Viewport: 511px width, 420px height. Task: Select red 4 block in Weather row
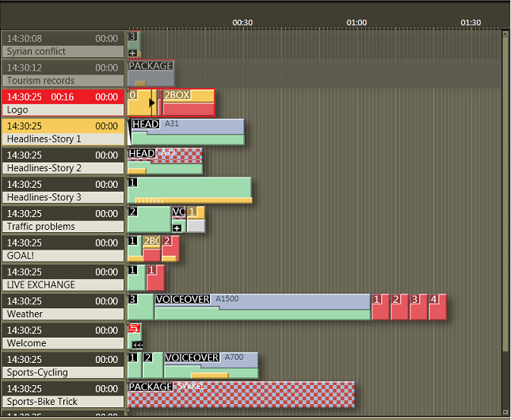[x=437, y=307]
